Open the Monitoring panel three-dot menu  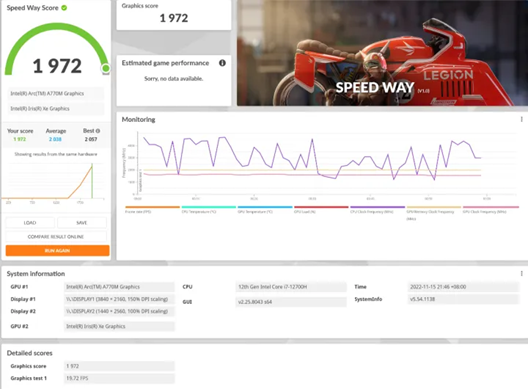pyautogui.click(x=521, y=119)
